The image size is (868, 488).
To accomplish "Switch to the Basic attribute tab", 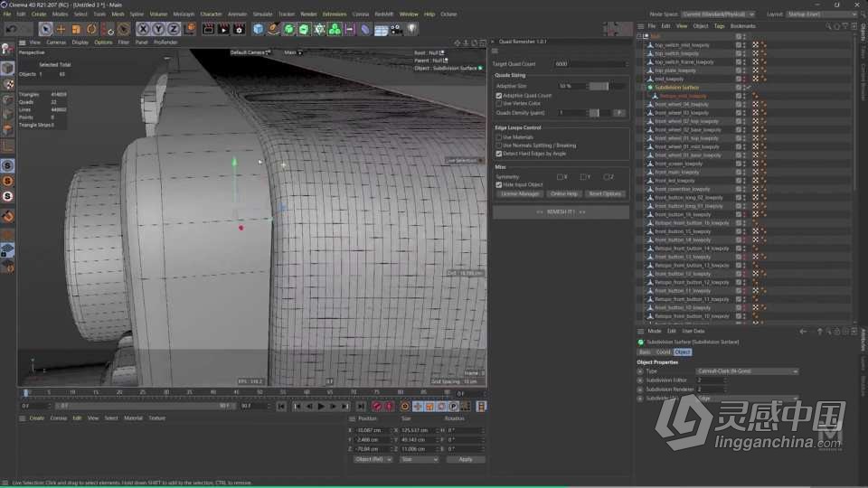I will (645, 352).
